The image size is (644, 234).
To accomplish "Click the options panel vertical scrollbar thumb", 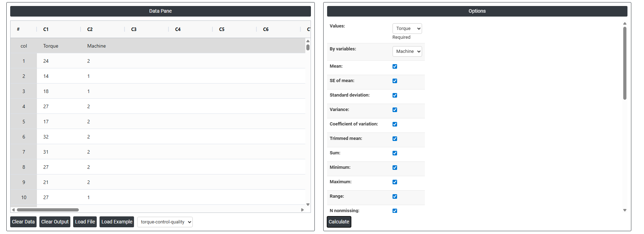I will click(625, 63).
